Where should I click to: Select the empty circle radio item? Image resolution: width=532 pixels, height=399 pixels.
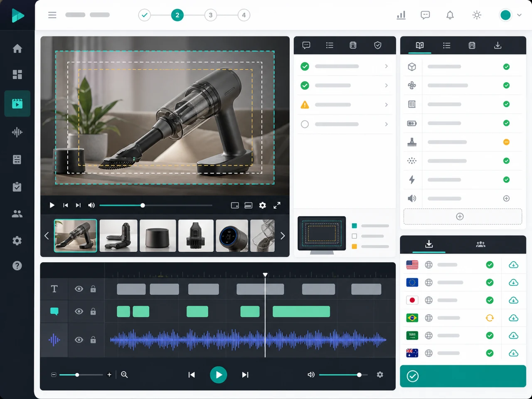(305, 124)
